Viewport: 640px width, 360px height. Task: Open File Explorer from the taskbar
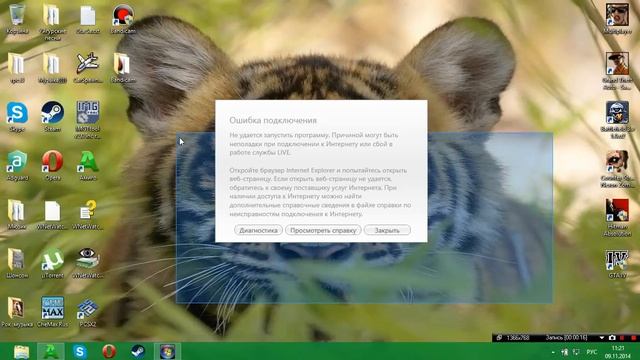21,351
